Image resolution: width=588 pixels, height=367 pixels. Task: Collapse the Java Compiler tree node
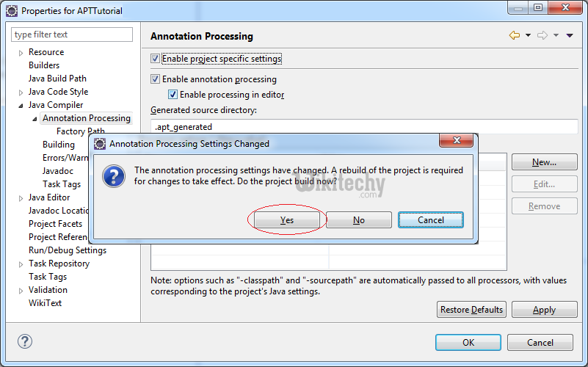[21, 105]
